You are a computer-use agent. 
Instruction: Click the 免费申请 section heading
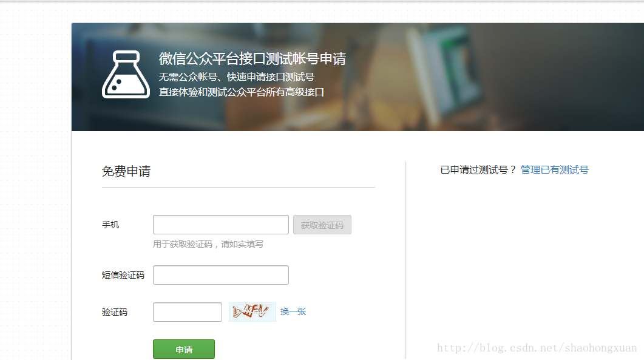[x=126, y=171]
